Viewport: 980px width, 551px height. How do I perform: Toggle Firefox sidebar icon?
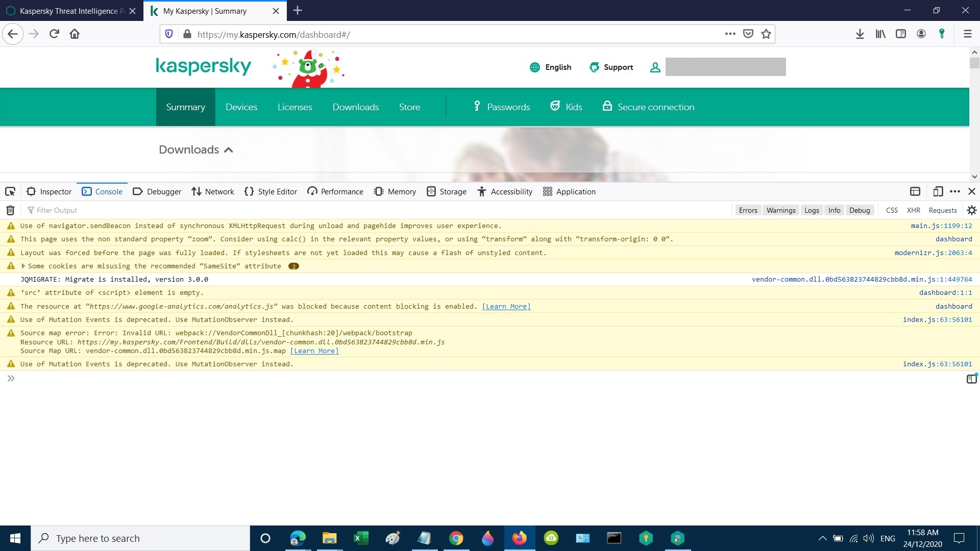pos(901,34)
